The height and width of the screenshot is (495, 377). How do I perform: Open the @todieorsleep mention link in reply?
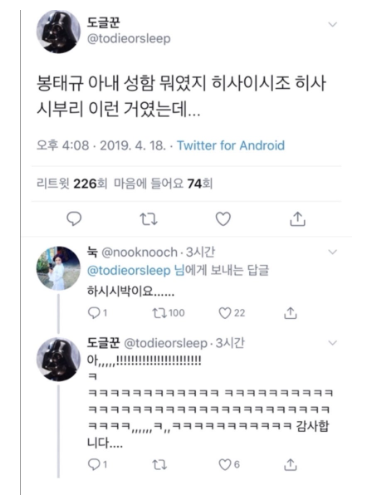click(129, 270)
